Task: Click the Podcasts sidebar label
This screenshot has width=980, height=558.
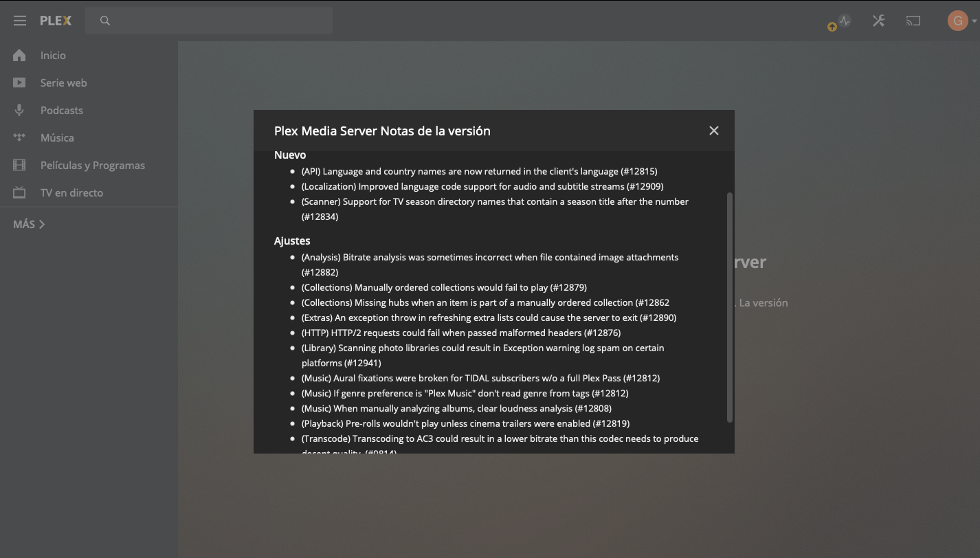Action: pos(61,110)
